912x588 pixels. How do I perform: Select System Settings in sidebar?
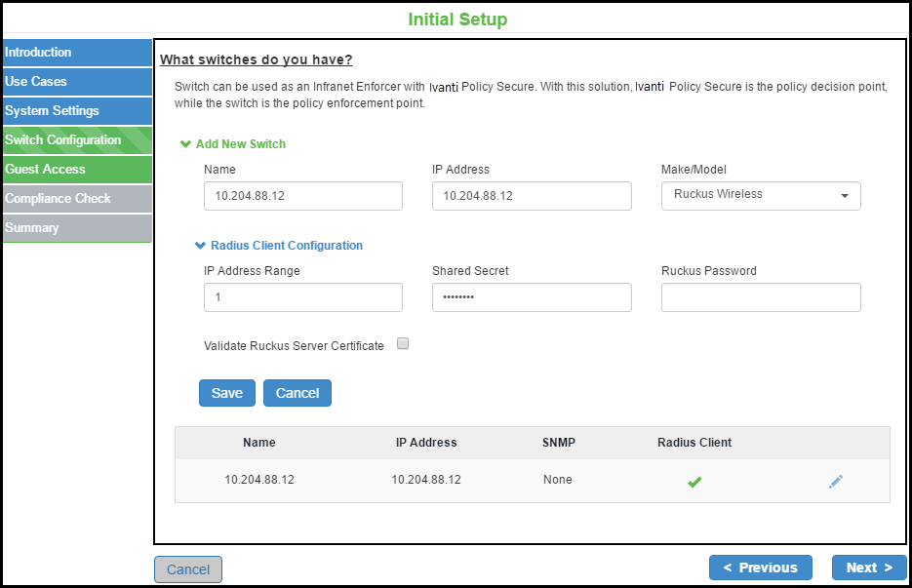76,111
